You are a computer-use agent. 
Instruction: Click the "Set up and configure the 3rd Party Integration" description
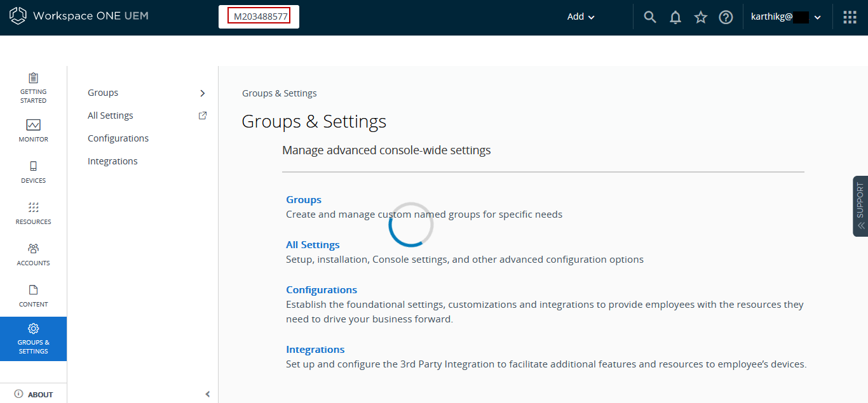tap(546, 364)
